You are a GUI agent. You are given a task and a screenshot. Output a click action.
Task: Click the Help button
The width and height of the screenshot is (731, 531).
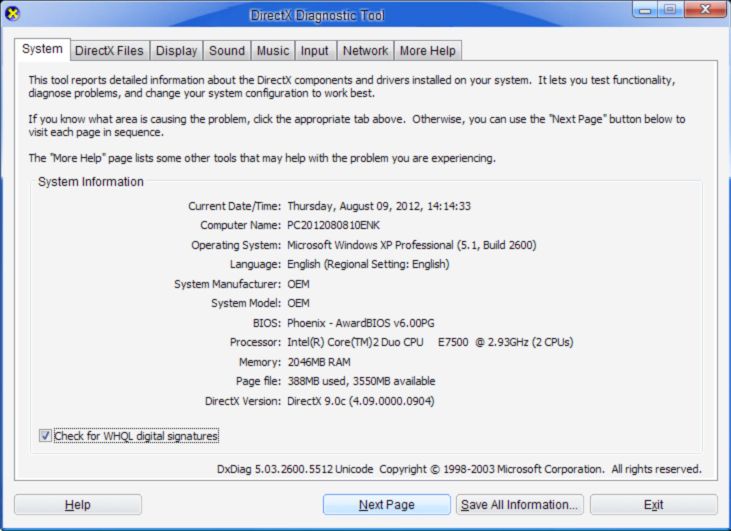click(78, 504)
